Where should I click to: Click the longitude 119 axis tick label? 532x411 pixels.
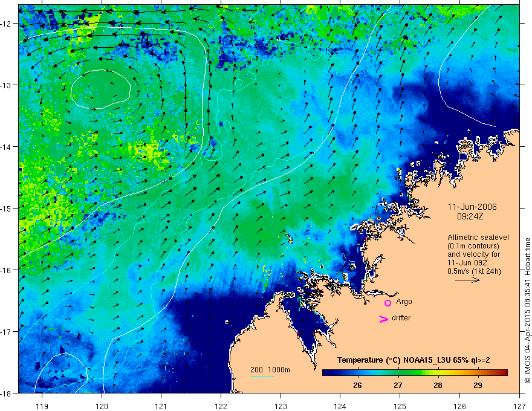42,406
